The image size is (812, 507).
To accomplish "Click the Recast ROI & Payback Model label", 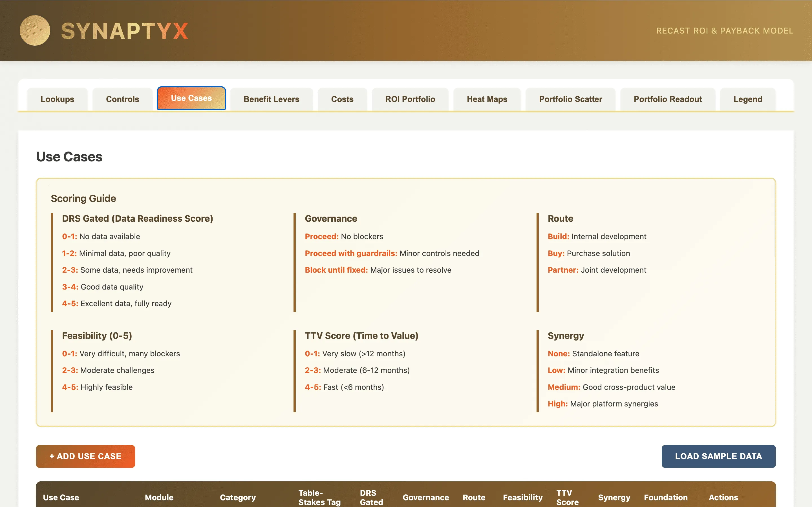I will pos(724,30).
